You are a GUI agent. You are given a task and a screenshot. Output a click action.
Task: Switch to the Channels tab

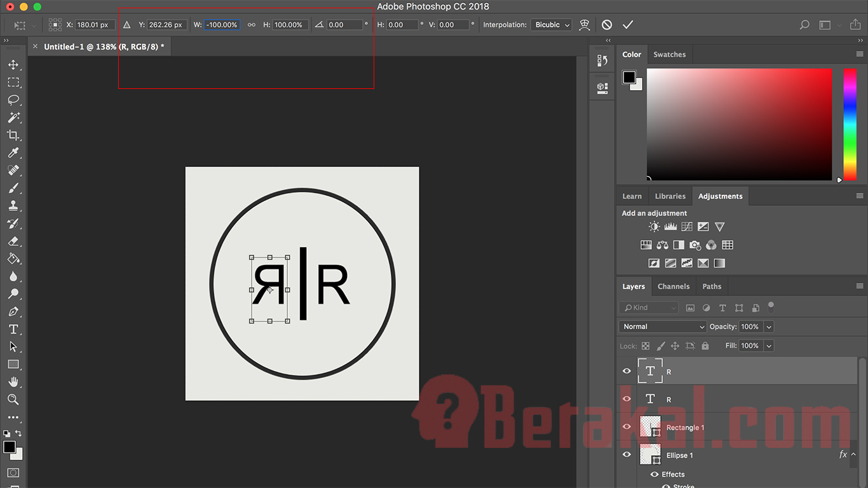tap(674, 286)
